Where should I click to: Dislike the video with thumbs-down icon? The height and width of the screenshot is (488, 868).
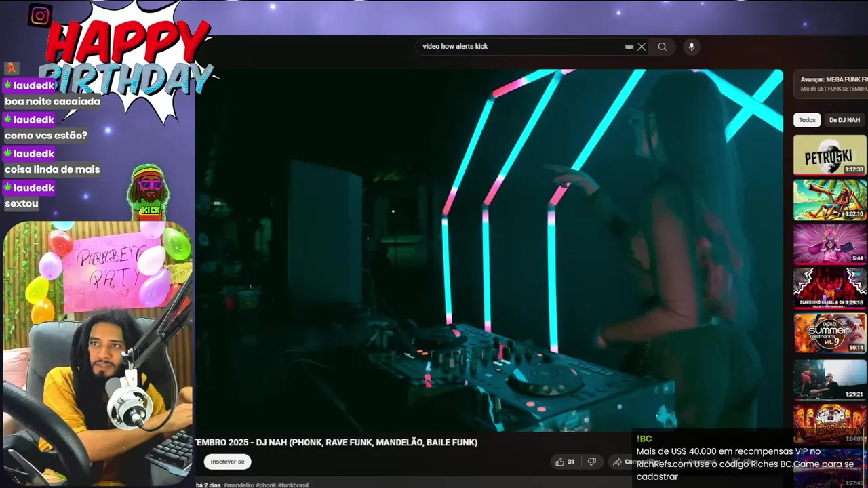591,462
